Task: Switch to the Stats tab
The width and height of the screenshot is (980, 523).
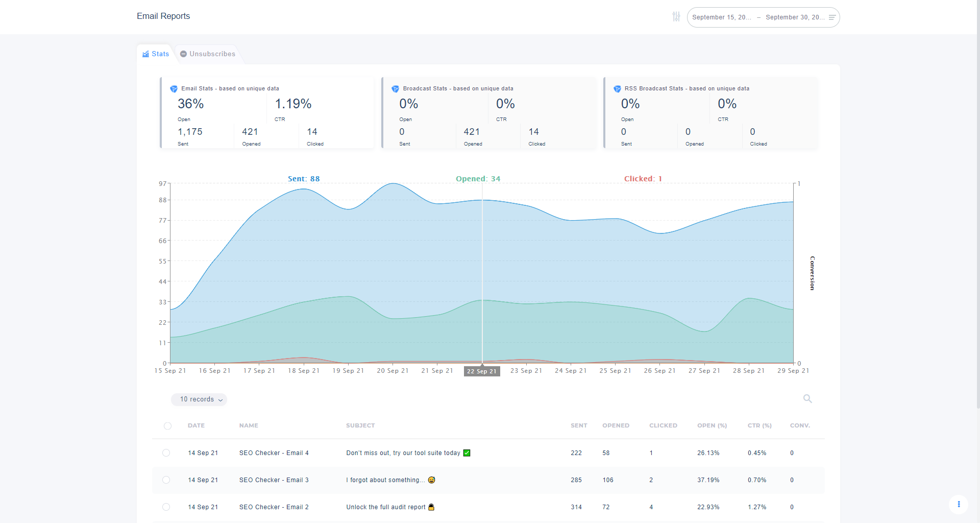Action: [x=156, y=54]
